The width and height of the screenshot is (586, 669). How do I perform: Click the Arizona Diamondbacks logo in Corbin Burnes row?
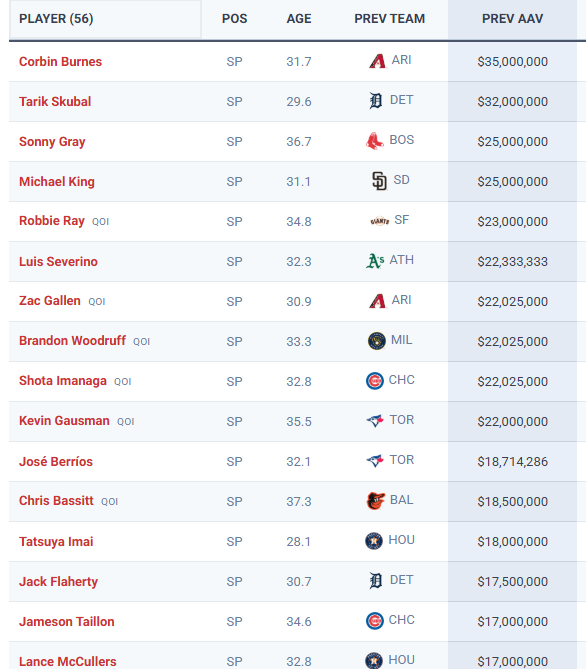pyautogui.click(x=377, y=61)
